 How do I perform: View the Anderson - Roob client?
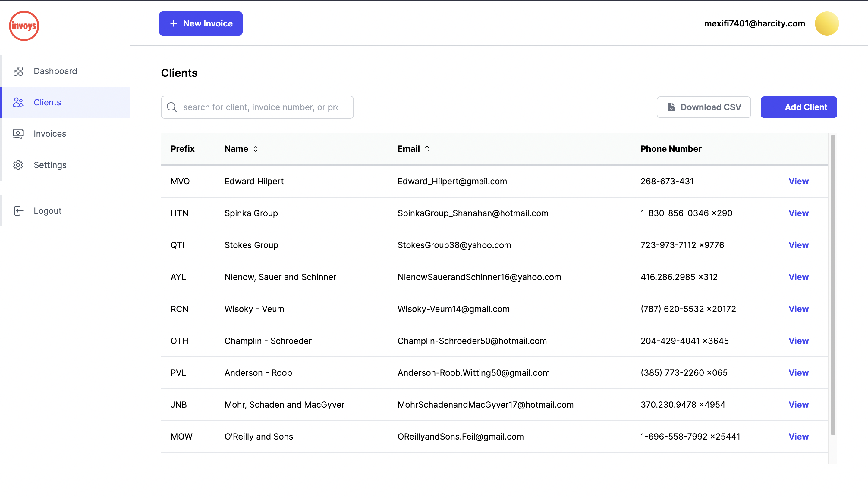click(x=798, y=373)
